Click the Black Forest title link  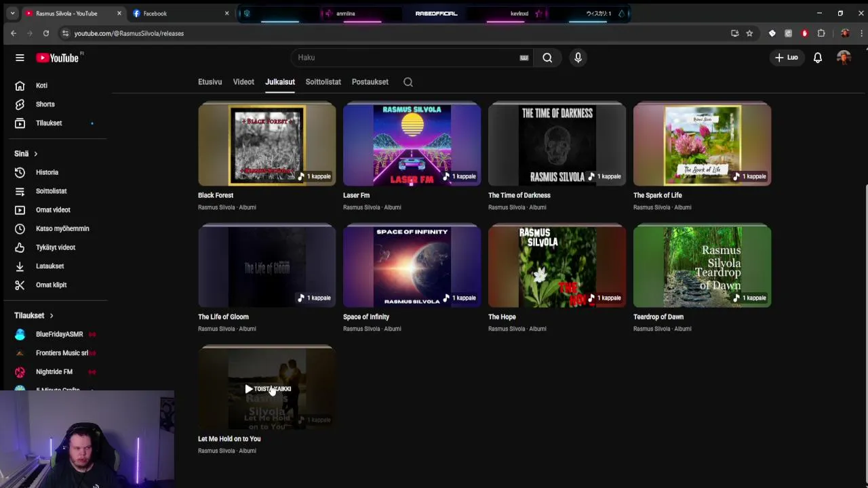click(x=216, y=195)
